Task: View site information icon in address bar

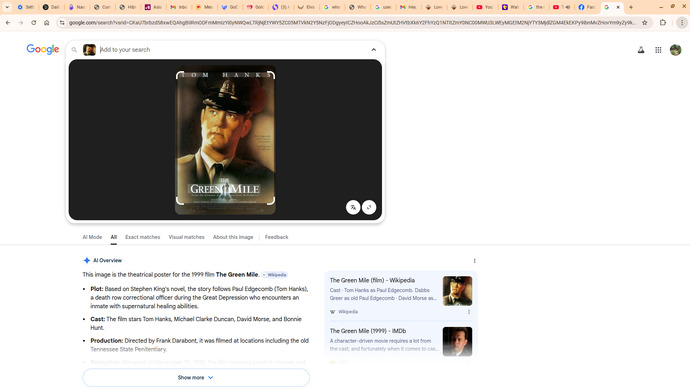Action: (x=62, y=22)
